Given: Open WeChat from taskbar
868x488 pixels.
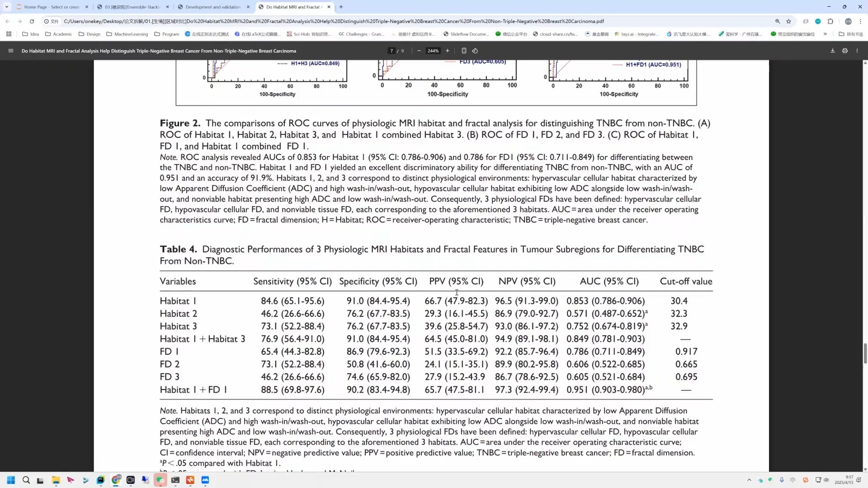Looking at the screenshot, I should coord(160,480).
